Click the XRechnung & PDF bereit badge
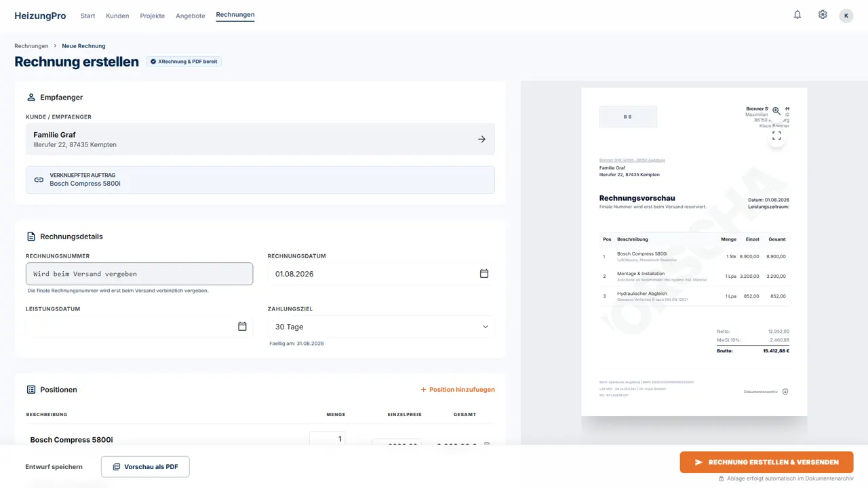 pyautogui.click(x=184, y=62)
